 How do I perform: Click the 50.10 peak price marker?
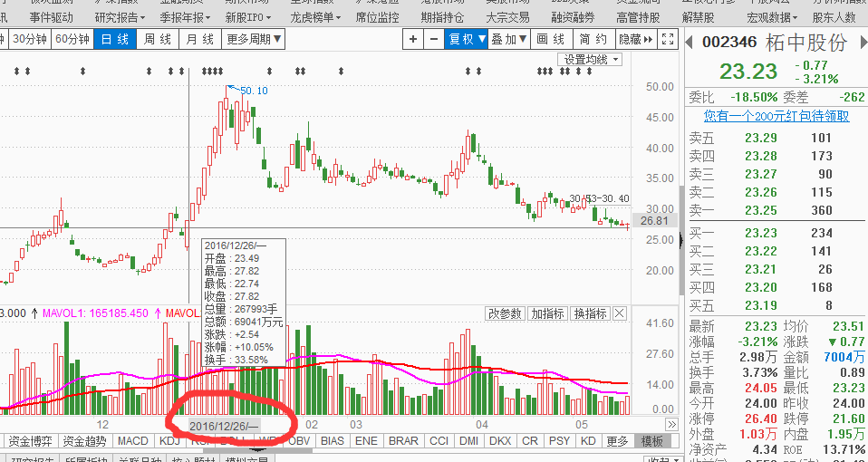254,91
